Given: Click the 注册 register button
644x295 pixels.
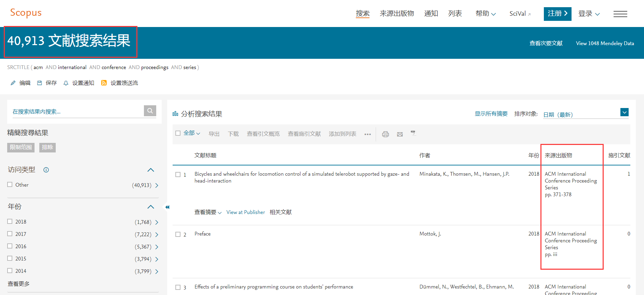Looking at the screenshot, I should pos(557,14).
